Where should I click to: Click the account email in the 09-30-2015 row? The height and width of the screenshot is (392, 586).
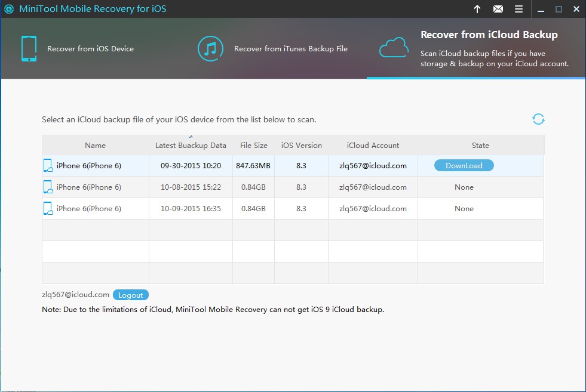373,165
